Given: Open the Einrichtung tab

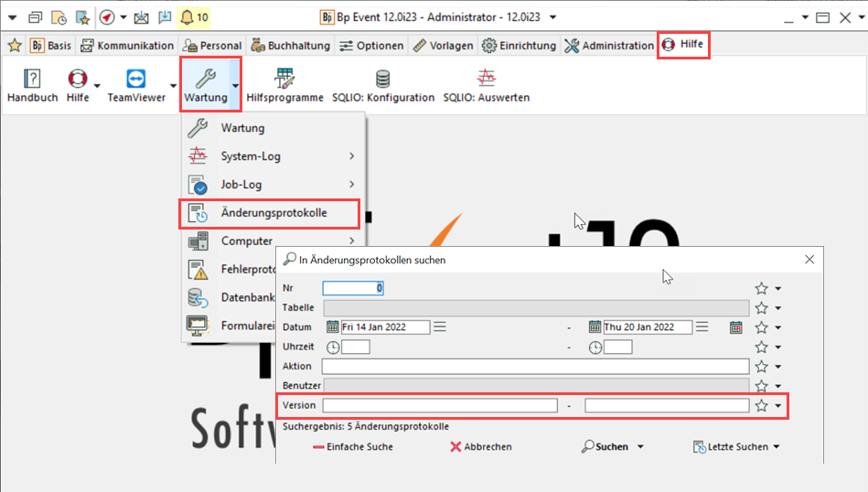Looking at the screenshot, I should (519, 46).
